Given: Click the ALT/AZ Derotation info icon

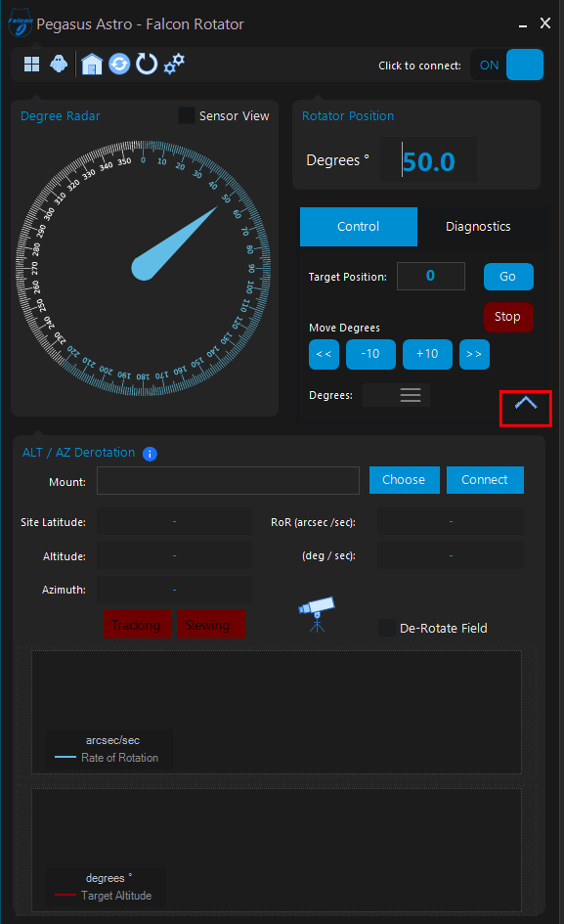Looking at the screenshot, I should pyautogui.click(x=150, y=454).
